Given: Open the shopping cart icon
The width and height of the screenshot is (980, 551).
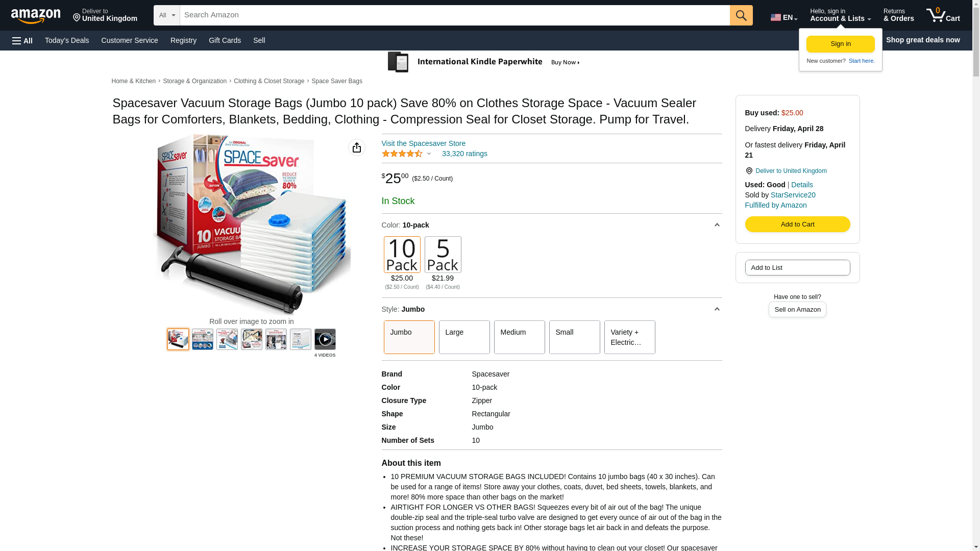Looking at the screenshot, I should coord(943,15).
